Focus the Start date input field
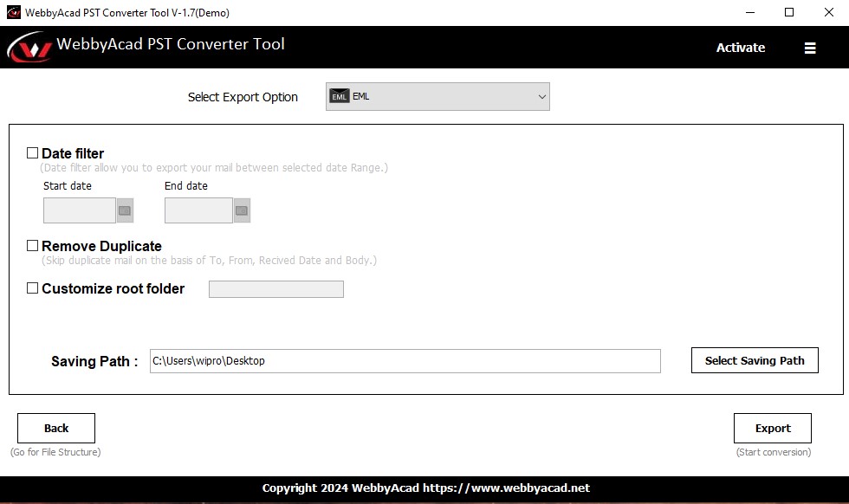This screenshot has width=849, height=504. [x=80, y=210]
